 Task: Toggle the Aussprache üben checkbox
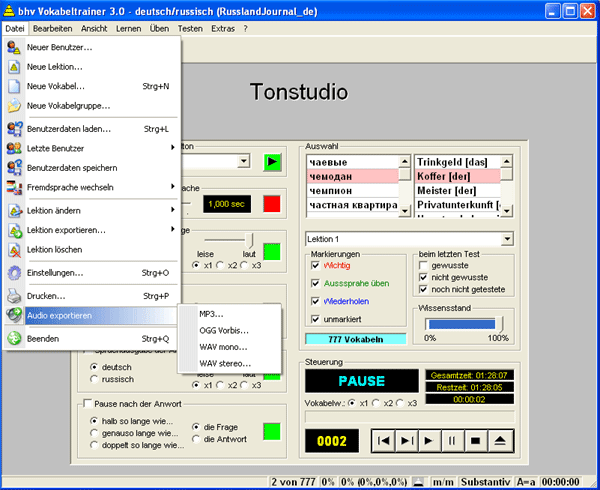click(315, 283)
